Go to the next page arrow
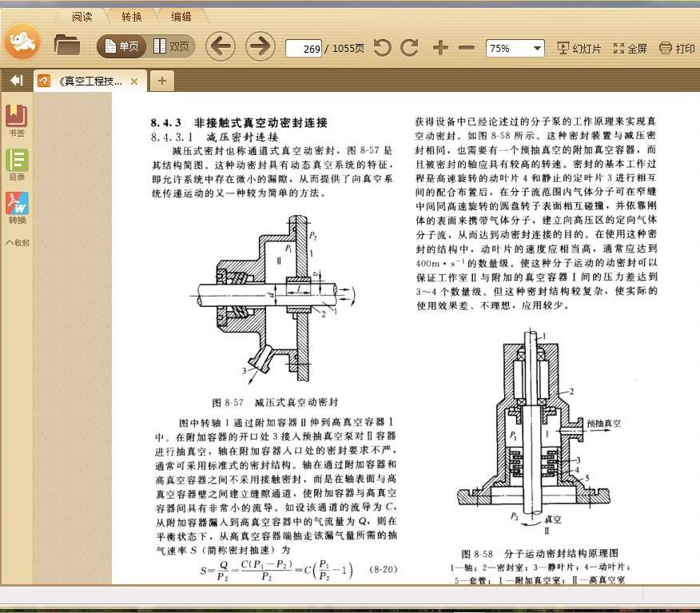The width and height of the screenshot is (700, 613). point(261,46)
